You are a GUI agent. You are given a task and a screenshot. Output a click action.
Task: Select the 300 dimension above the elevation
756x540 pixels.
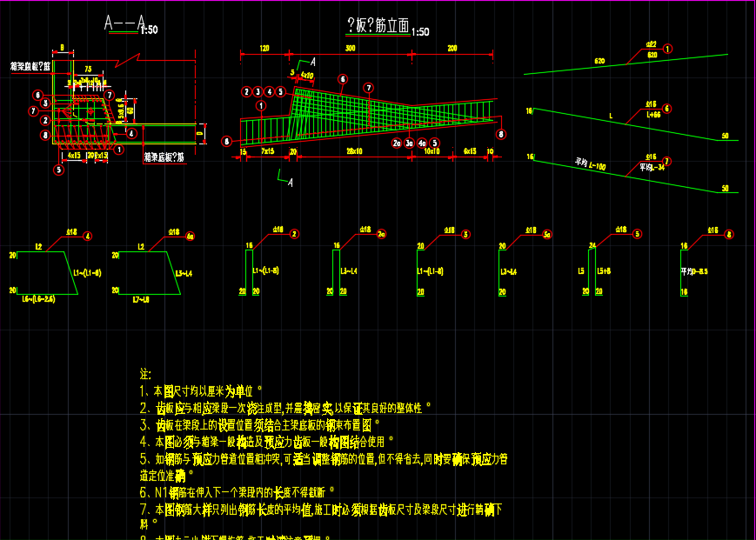pos(350,49)
